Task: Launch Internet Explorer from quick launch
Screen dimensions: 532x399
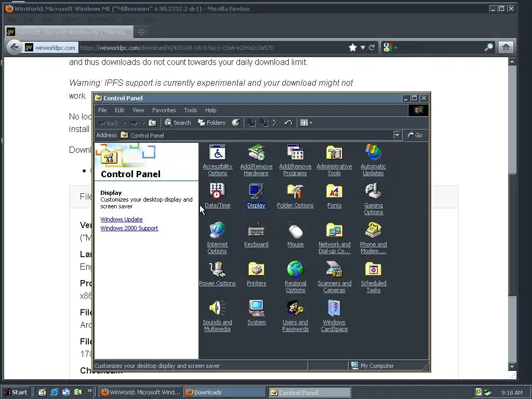Action: tap(54, 392)
